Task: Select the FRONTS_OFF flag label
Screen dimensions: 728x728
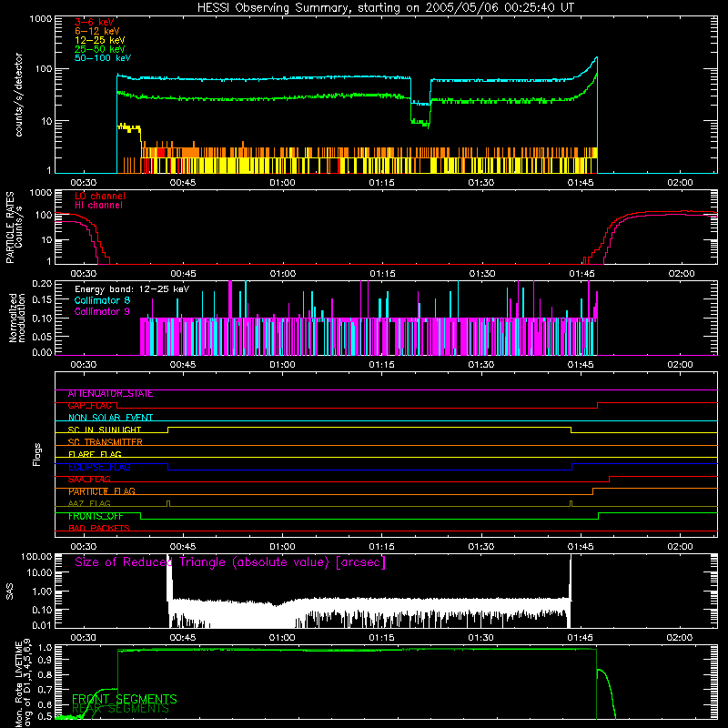Action: tap(96, 516)
